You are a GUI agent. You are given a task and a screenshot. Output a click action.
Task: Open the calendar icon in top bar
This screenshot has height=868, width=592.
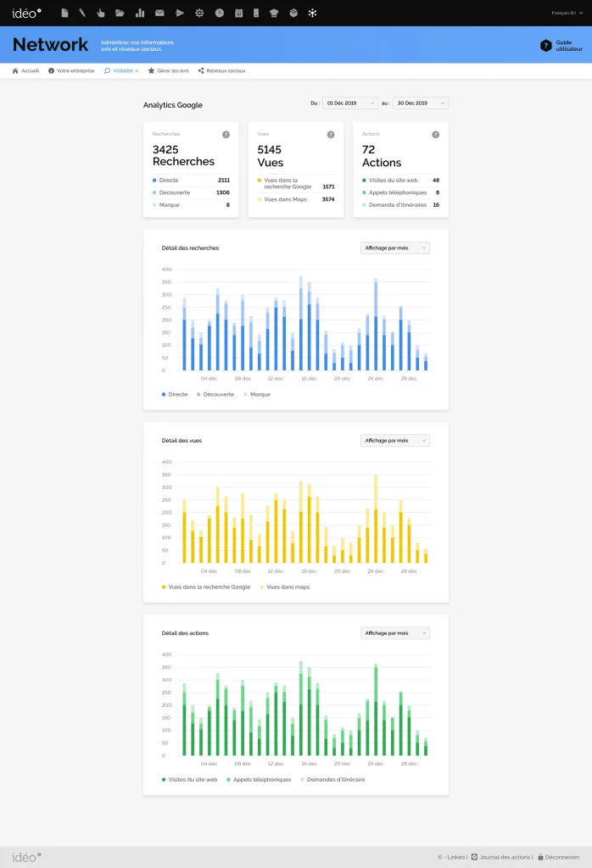coord(238,13)
